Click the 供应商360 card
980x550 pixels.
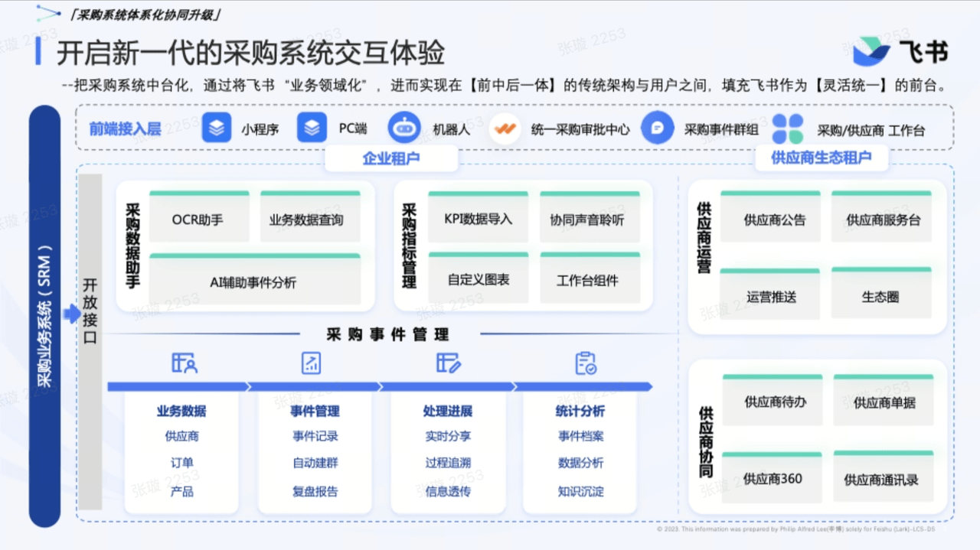click(772, 479)
